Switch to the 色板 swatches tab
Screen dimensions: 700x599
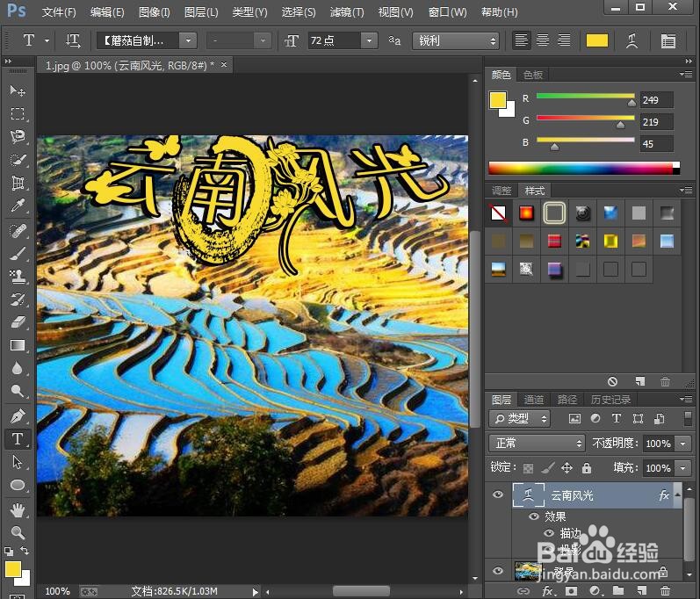coord(532,75)
